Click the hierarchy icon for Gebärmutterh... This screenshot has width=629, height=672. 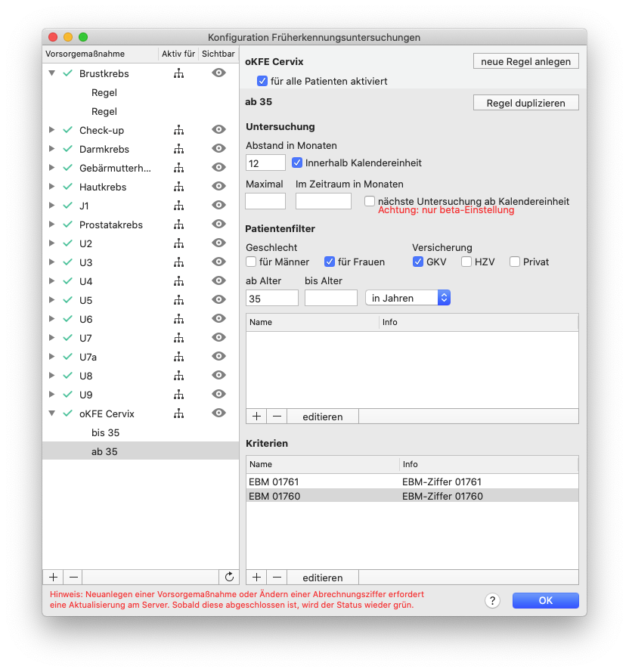pos(178,168)
